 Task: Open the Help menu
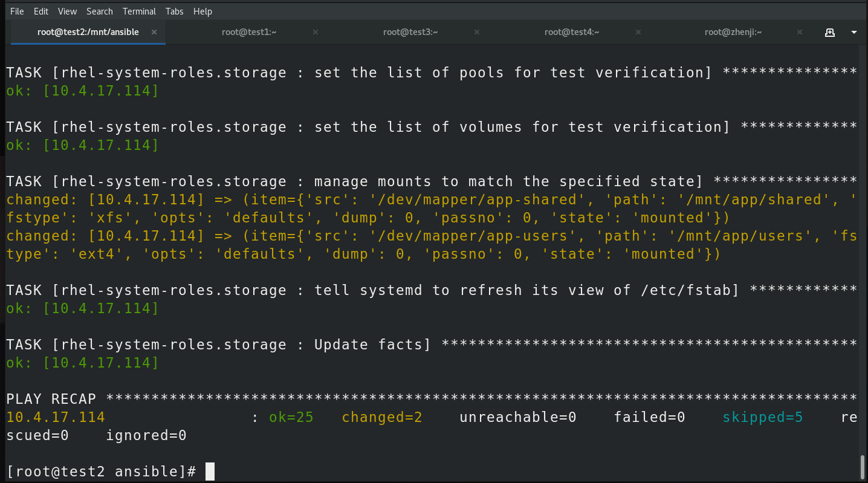point(203,11)
